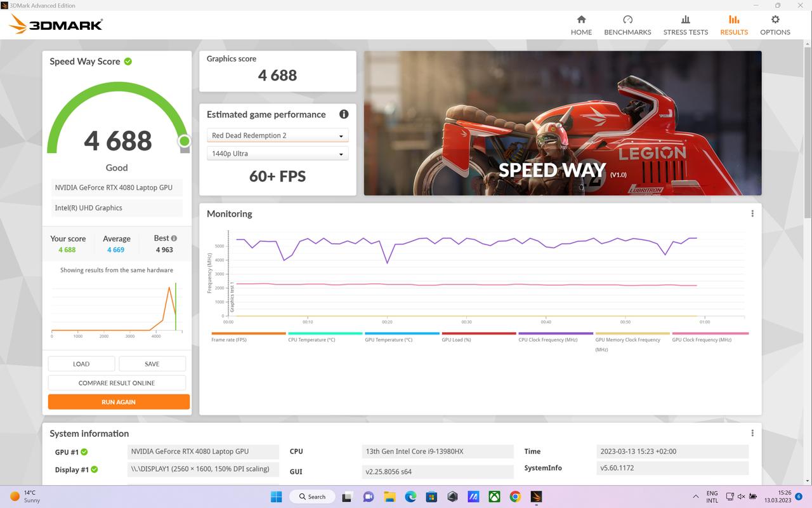The width and height of the screenshot is (812, 508).
Task: Click the orange Run Again button
Action: pyautogui.click(x=119, y=402)
